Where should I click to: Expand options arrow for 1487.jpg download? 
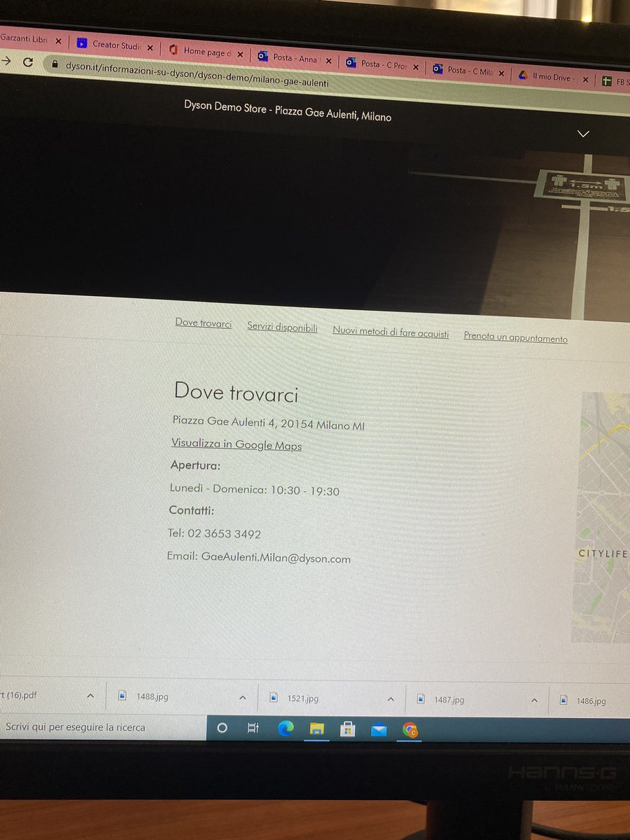[x=534, y=700]
